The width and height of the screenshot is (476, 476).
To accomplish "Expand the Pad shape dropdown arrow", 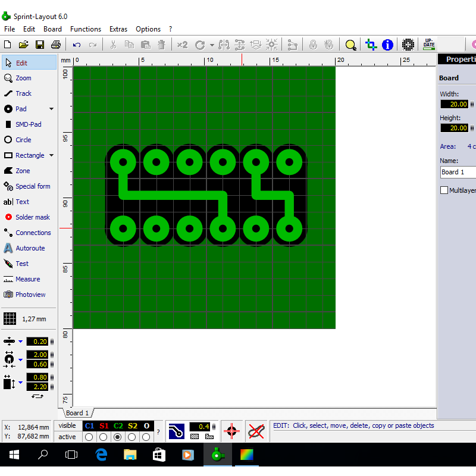I will [51, 109].
